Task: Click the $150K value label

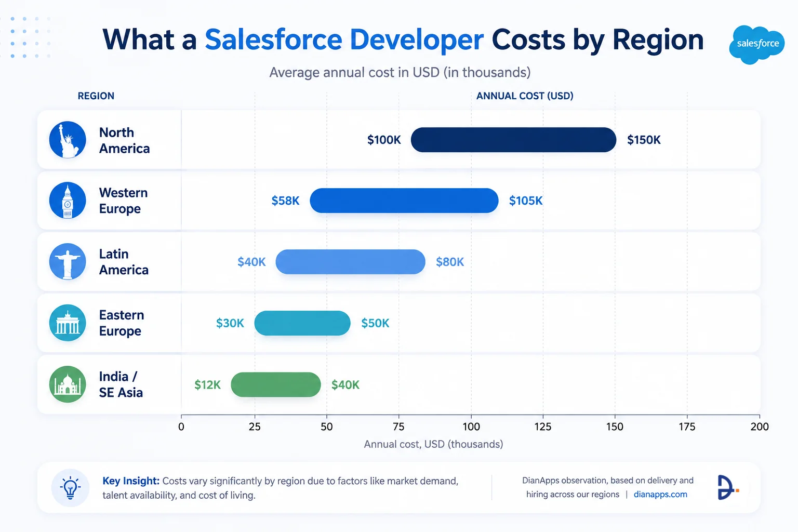Action: [644, 140]
